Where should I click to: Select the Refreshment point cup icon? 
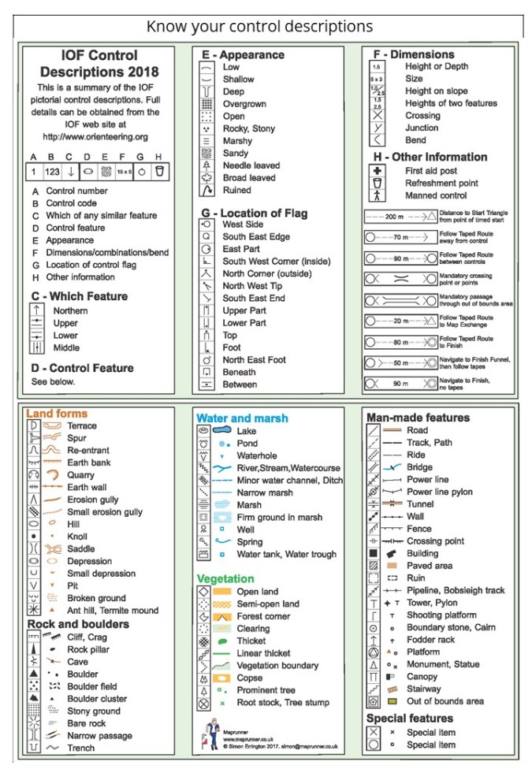point(377,183)
